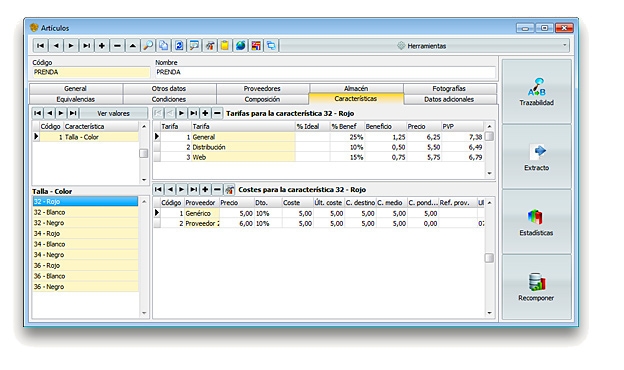The image size is (624, 370).
Task: Click the Recomponer button
Action: point(536,287)
